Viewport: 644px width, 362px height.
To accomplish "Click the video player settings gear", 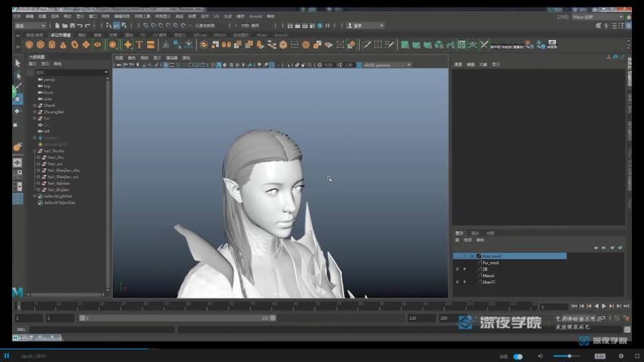I will coord(621,356).
